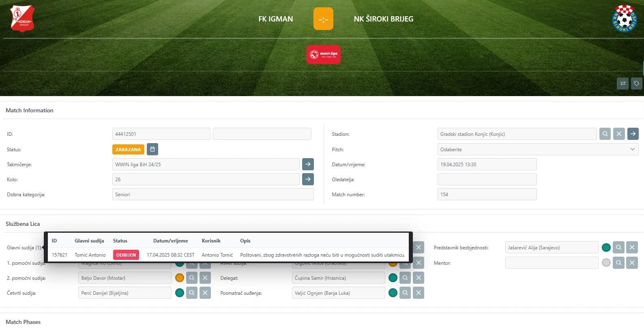Remove Valjić Ognjen from Posmatrač suđenja

coord(419,293)
